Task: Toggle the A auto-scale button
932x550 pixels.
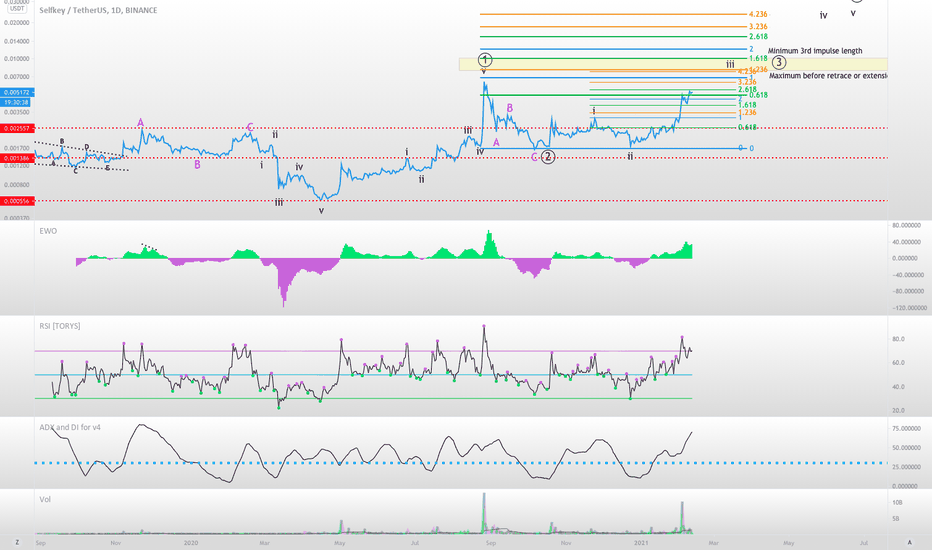Action: point(909,542)
